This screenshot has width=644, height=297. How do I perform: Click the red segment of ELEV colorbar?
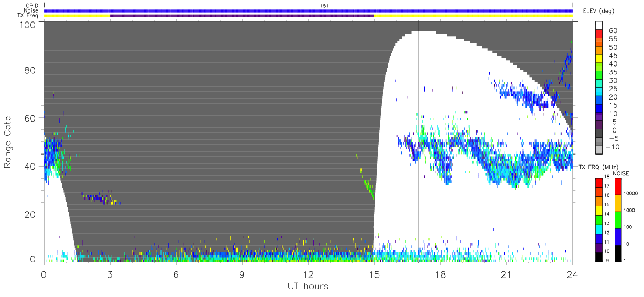[x=600, y=34]
